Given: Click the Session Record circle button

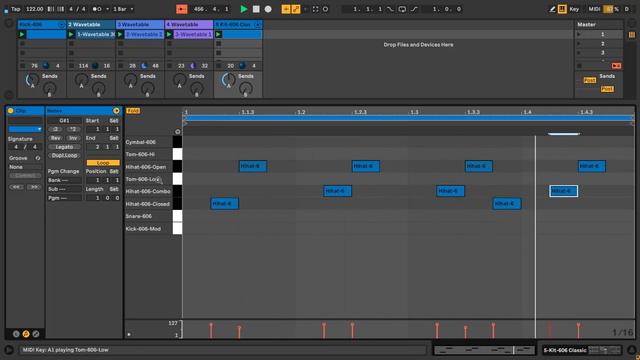Looking at the screenshot, I should [x=325, y=9].
